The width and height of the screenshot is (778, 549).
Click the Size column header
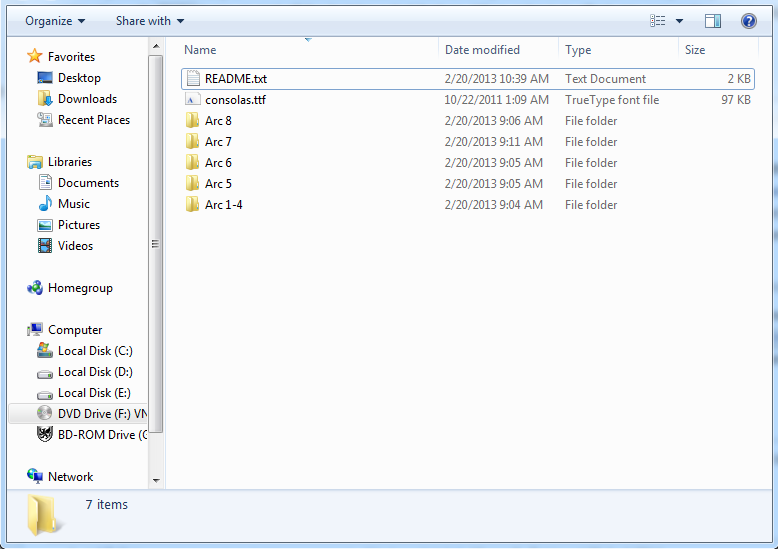695,50
